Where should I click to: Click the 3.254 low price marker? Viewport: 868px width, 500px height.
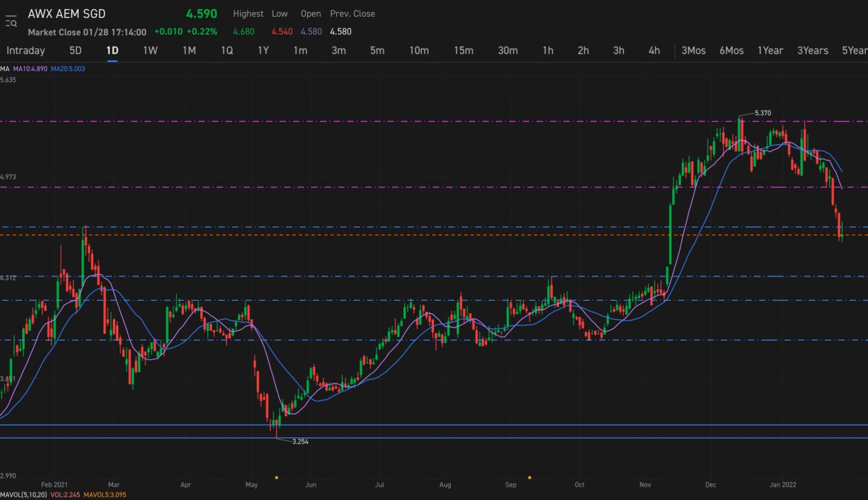coord(300,441)
